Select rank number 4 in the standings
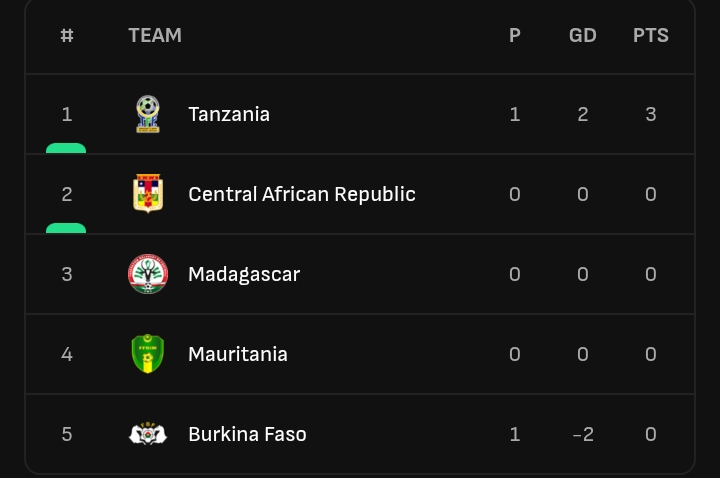720x478 pixels. click(67, 354)
